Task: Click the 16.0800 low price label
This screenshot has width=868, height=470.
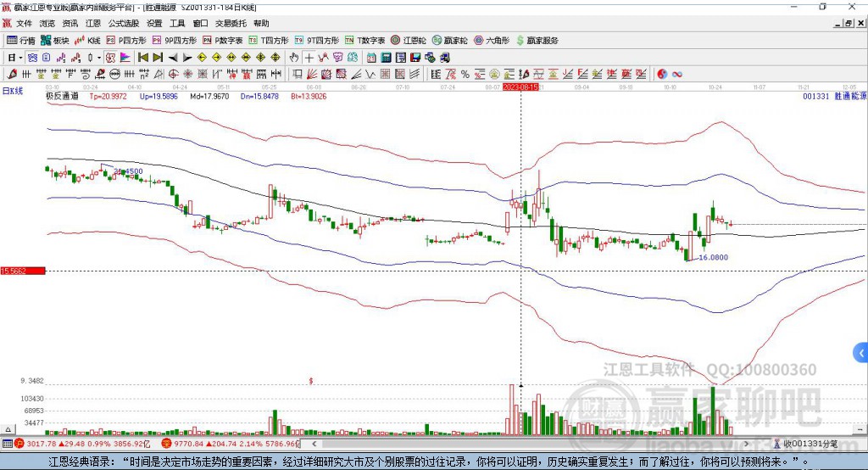Action: tap(713, 257)
